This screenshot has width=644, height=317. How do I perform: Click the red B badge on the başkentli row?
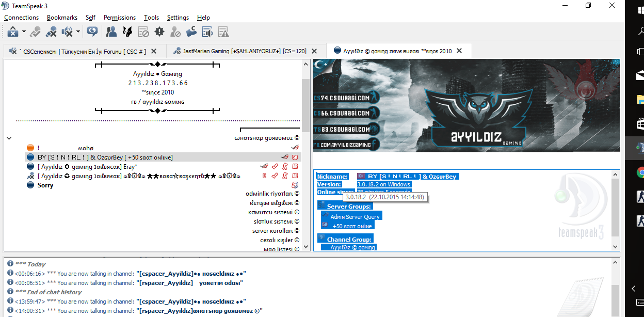pos(264,176)
